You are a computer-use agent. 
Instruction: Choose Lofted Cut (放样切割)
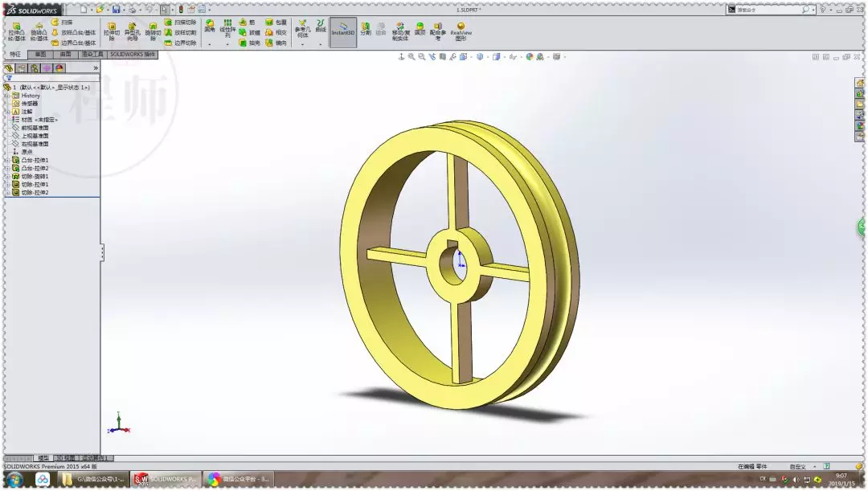[181, 33]
